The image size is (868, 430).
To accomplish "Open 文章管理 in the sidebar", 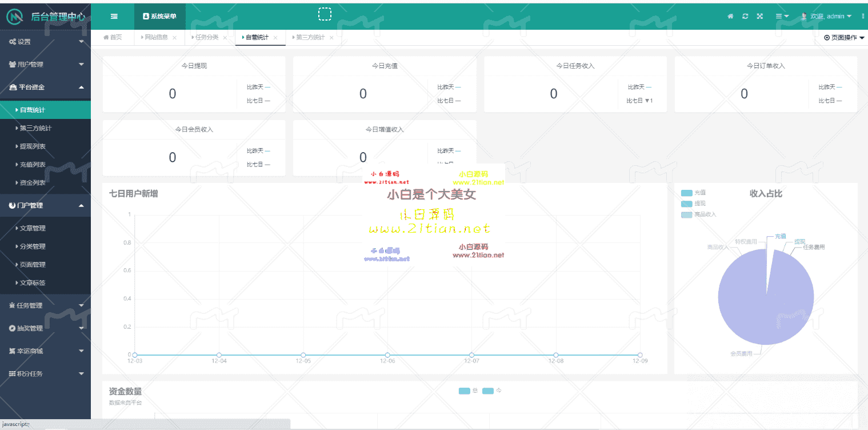I will [33, 228].
